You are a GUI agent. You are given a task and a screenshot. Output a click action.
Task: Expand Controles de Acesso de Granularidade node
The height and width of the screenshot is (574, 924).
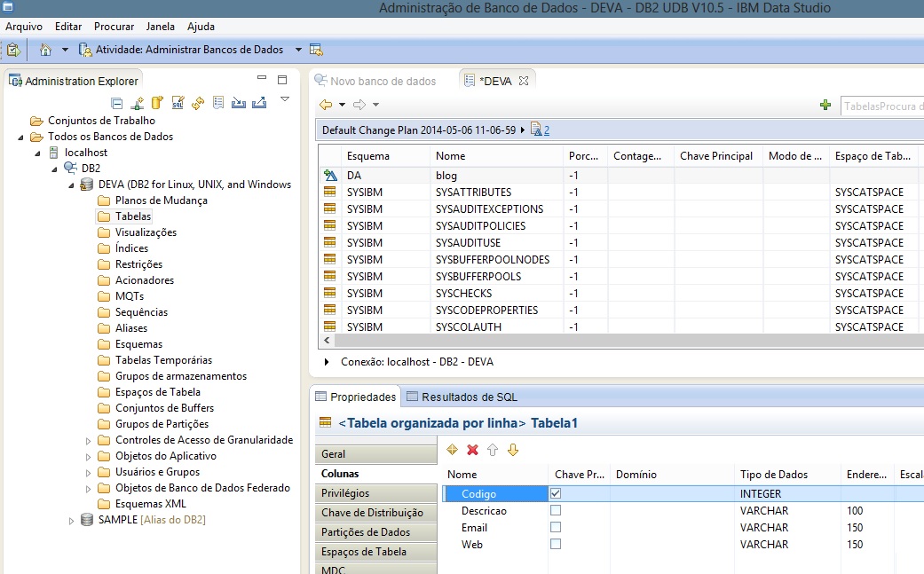click(88, 440)
